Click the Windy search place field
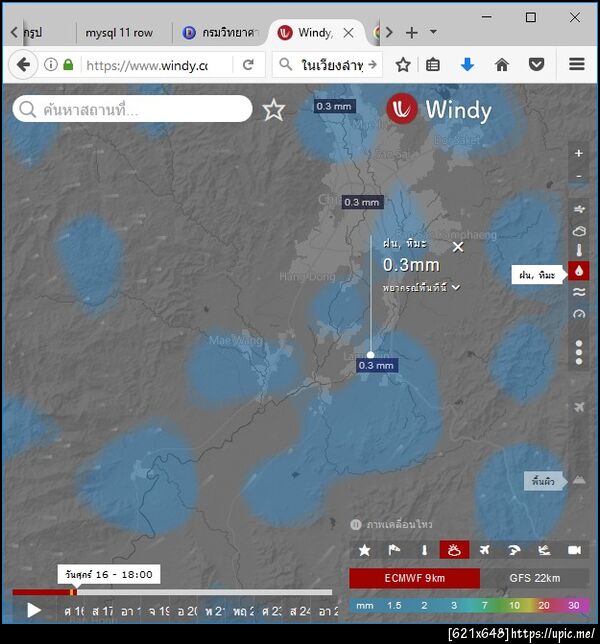This screenshot has width=600, height=644. 132,109
